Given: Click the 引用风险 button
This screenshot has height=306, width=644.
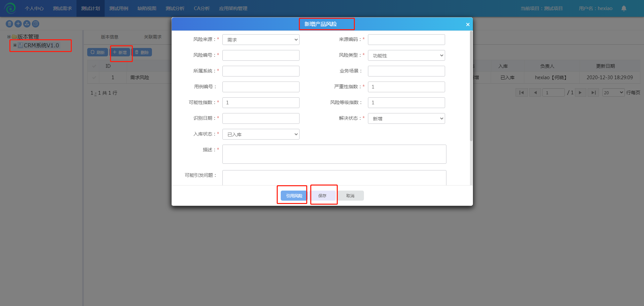Looking at the screenshot, I should [x=294, y=196].
